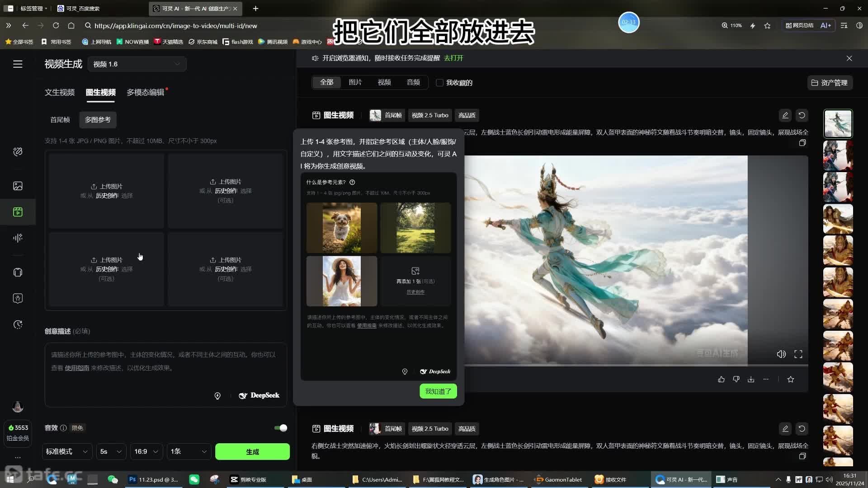Click the 我知道了 confirmation button
Image resolution: width=868 pixels, height=488 pixels.
438,391
